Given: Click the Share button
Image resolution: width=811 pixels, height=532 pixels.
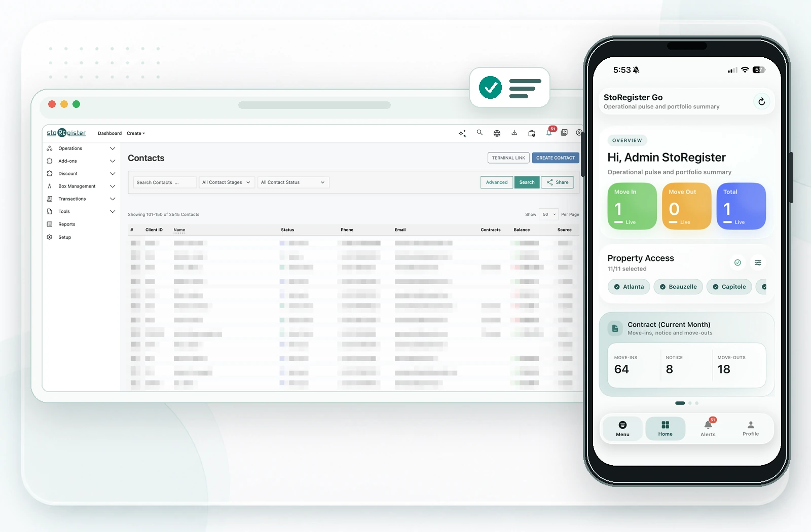Looking at the screenshot, I should [558, 182].
